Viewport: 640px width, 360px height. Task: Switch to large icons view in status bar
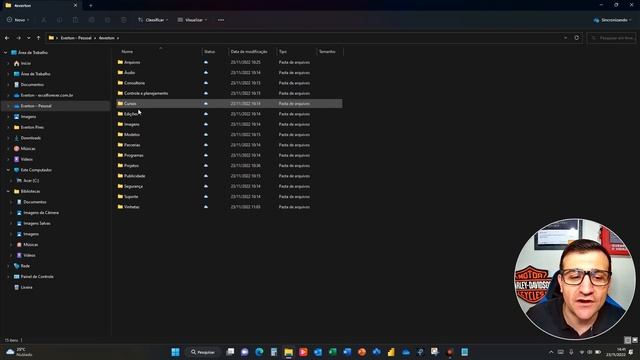click(x=635, y=340)
